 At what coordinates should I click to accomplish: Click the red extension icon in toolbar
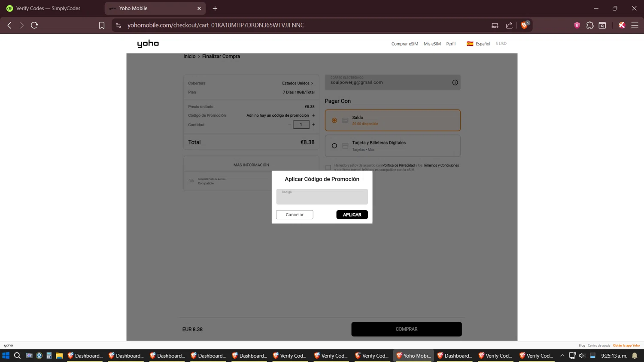(622, 25)
